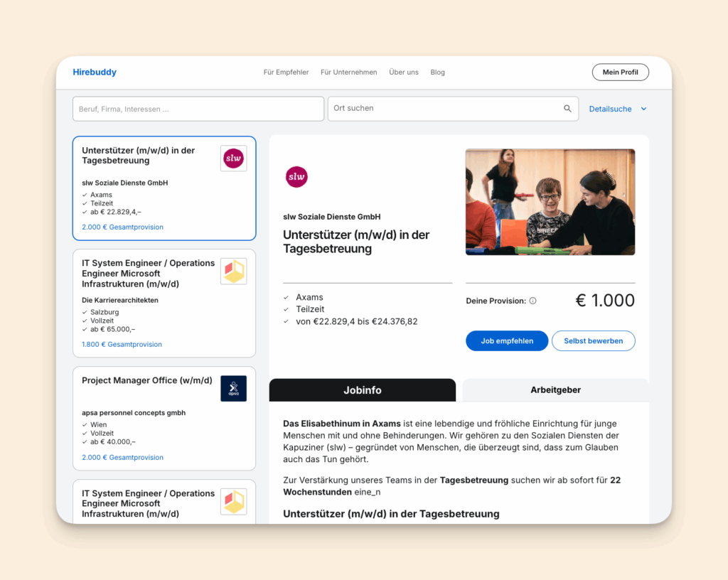
Task: Select the Jobinfo tab
Action: (x=363, y=390)
